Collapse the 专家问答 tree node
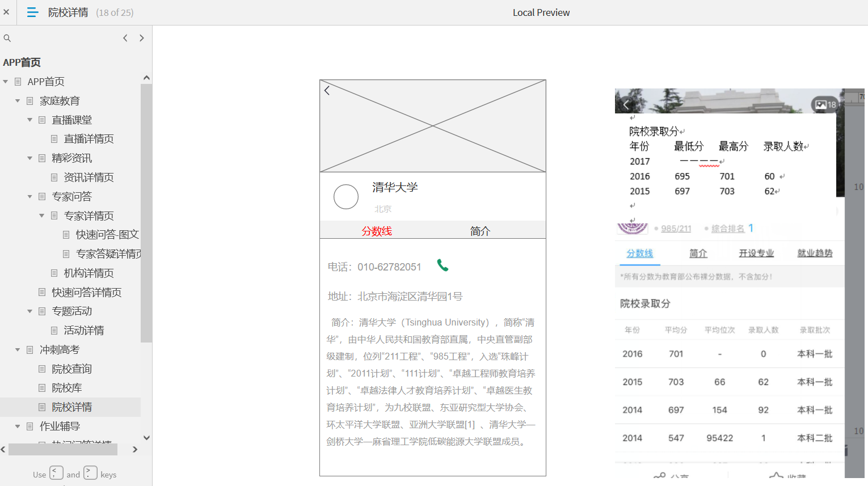 click(30, 196)
